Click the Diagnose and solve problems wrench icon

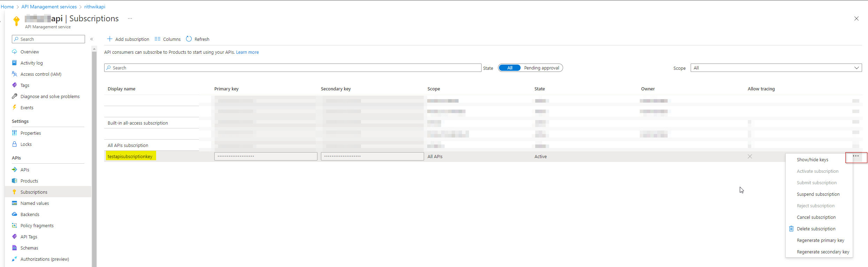[14, 96]
